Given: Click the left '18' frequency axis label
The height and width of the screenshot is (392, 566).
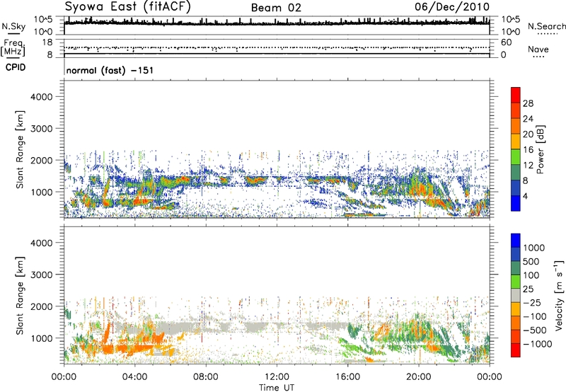Looking at the screenshot, I should pos(48,42).
